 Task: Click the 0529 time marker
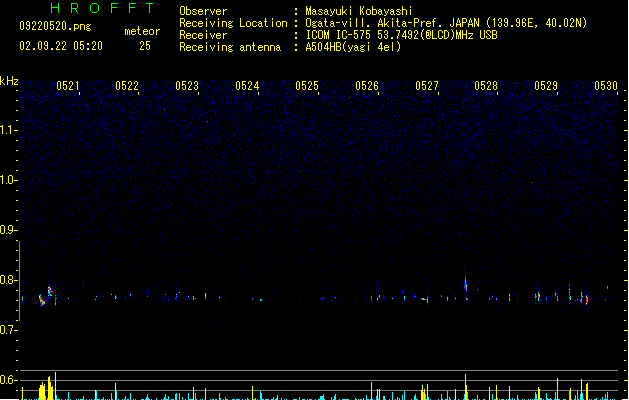[546, 86]
